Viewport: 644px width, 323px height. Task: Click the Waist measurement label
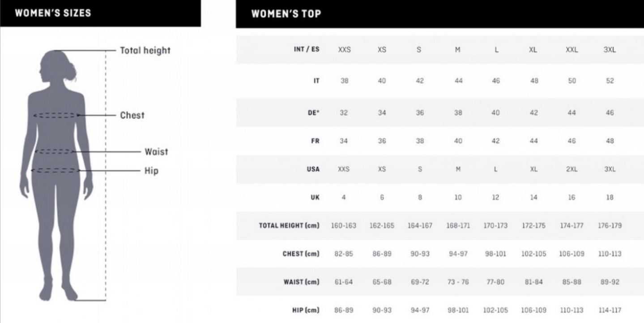pos(156,152)
